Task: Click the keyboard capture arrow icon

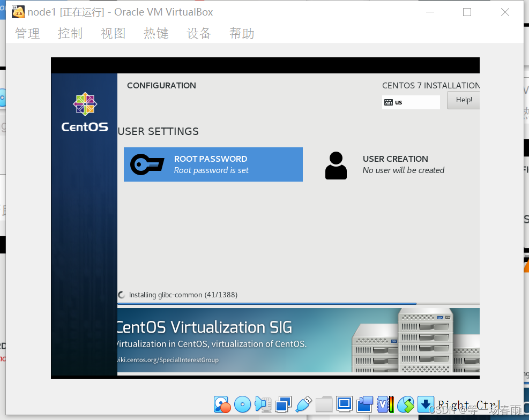Action: [426, 404]
